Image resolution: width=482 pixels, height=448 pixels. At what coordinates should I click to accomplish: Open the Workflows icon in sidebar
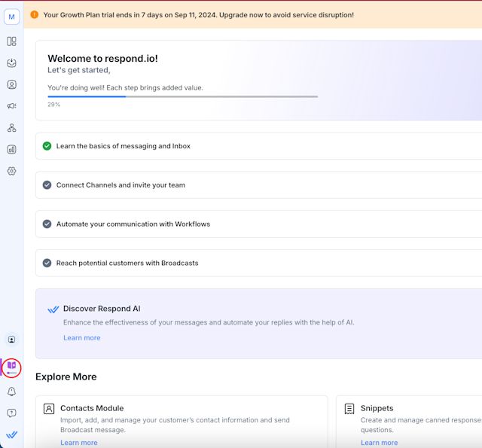pos(12,128)
